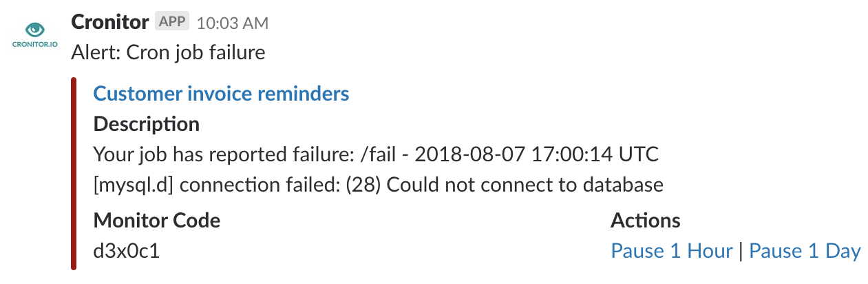
Task: Click the monitor code d3x0c1
Action: pyautogui.click(x=127, y=251)
